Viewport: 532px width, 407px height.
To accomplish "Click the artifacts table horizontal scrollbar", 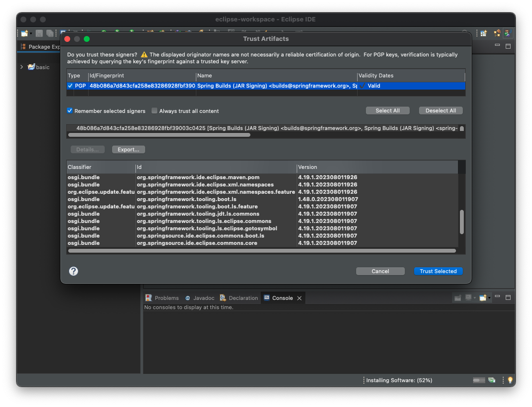I will point(262,251).
